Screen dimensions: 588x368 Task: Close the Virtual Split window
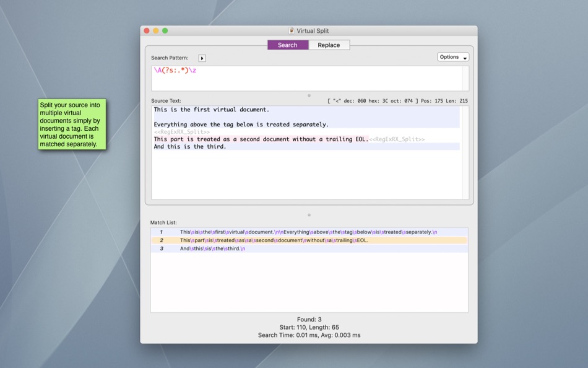click(x=147, y=31)
